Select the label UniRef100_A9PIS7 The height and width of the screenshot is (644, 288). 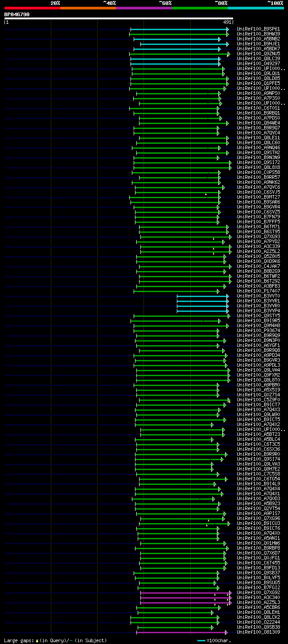(x=258, y=514)
